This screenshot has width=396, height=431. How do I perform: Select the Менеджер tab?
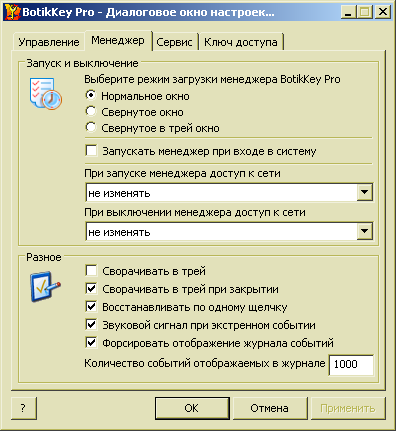pyautogui.click(x=118, y=40)
